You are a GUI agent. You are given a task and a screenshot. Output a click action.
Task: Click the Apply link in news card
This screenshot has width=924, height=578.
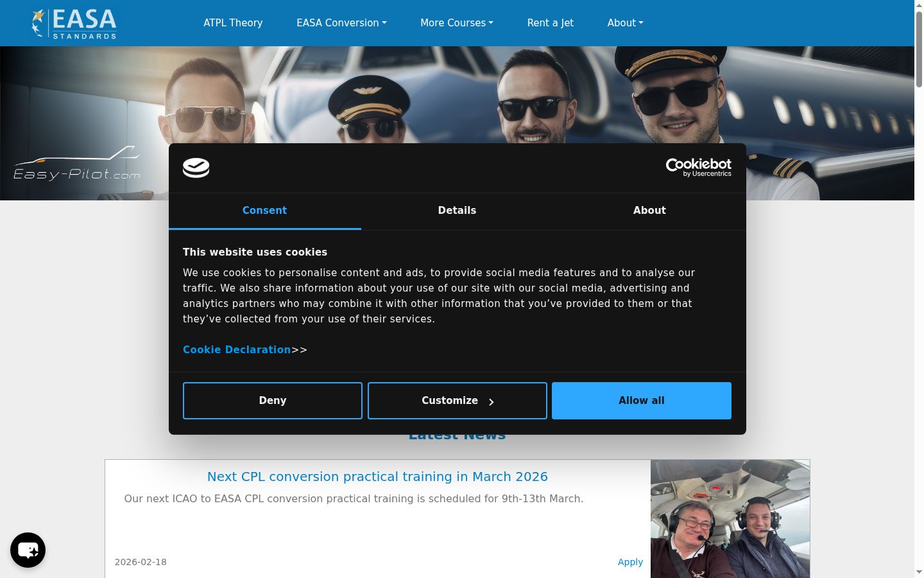[630, 562]
